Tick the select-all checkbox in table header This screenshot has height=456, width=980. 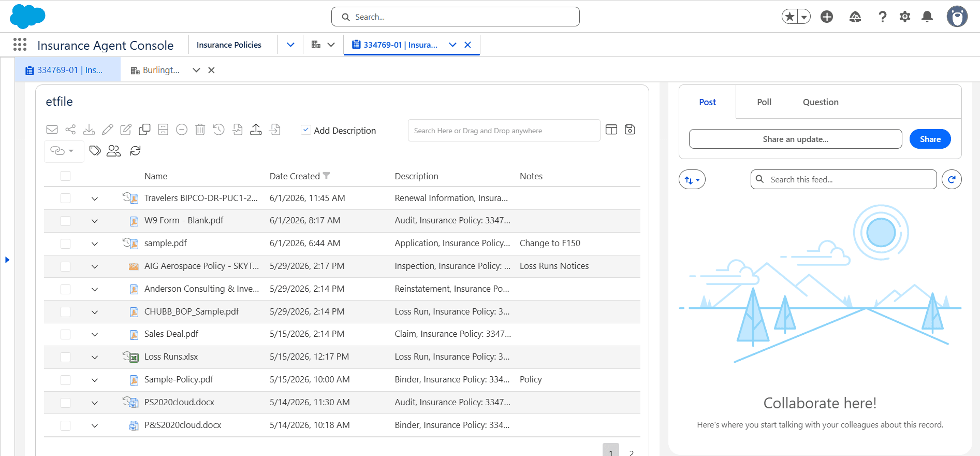point(65,176)
